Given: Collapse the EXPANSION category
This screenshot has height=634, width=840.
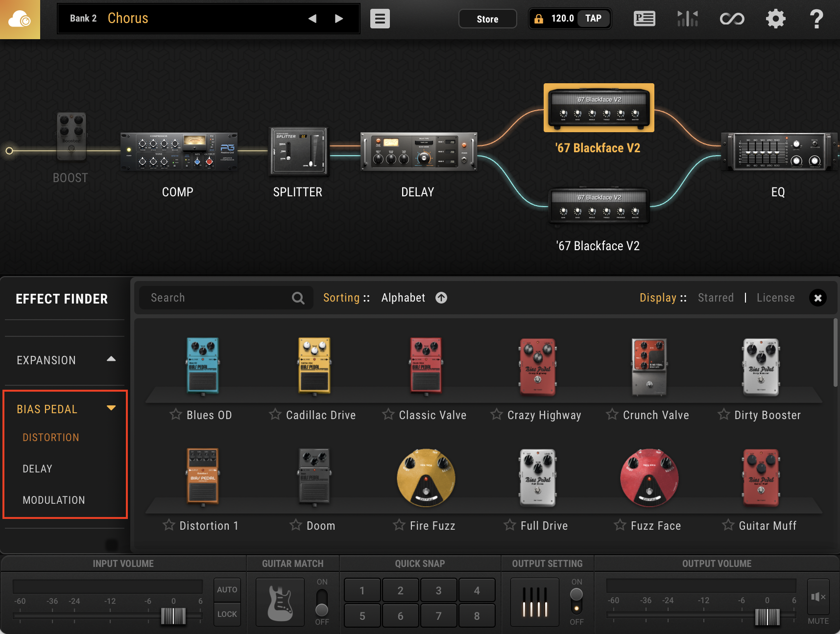Looking at the screenshot, I should coord(111,359).
